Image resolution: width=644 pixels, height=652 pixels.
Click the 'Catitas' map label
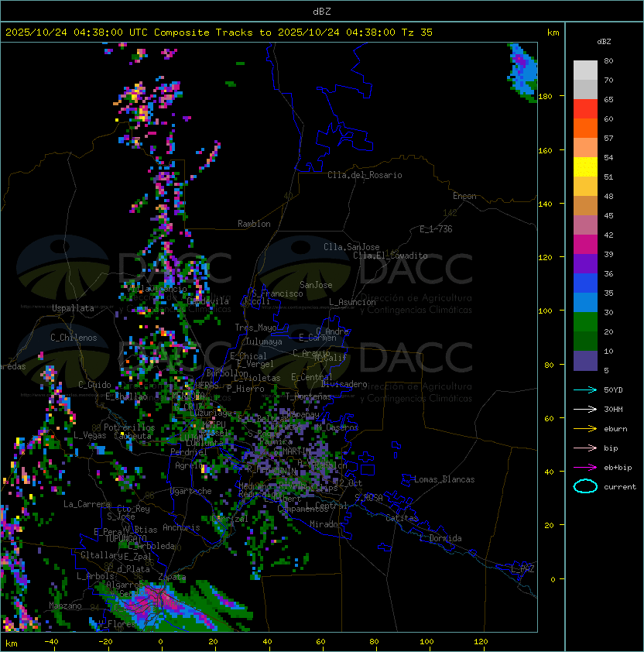click(402, 518)
